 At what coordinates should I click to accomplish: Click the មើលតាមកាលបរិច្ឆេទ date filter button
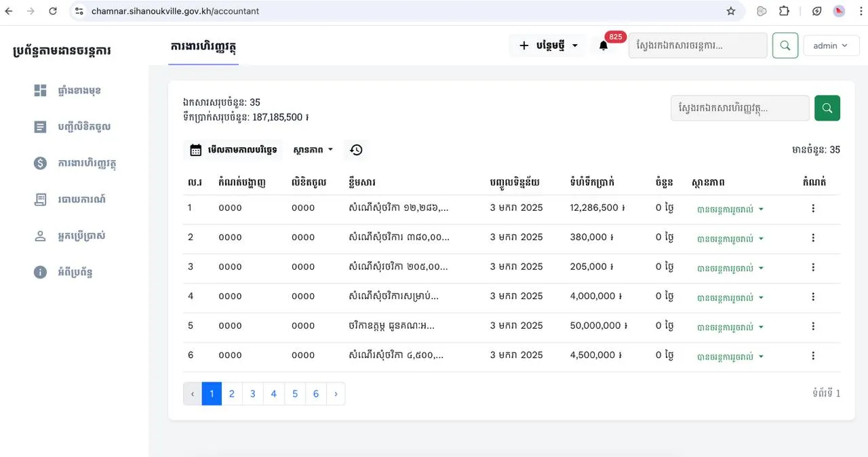click(233, 150)
